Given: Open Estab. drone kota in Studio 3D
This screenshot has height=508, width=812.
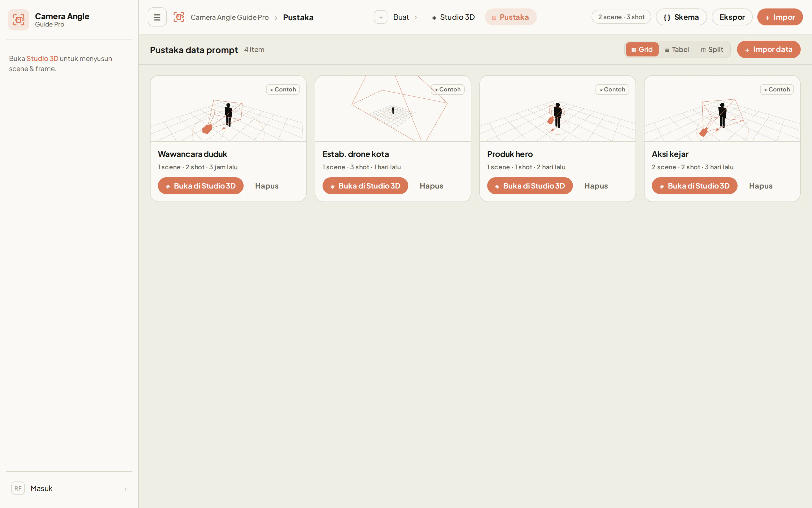Looking at the screenshot, I should coord(365,186).
